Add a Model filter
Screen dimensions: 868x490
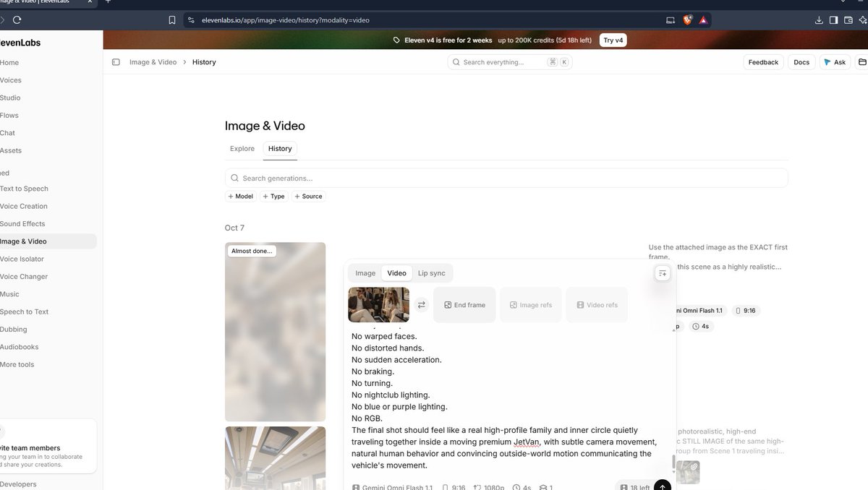[240, 196]
